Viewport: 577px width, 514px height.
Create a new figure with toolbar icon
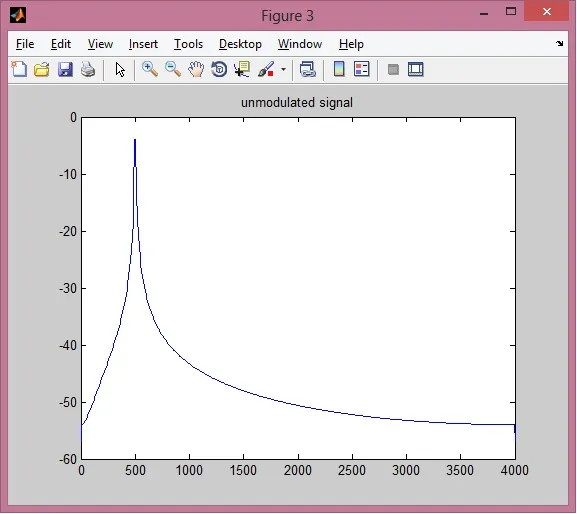(19, 69)
